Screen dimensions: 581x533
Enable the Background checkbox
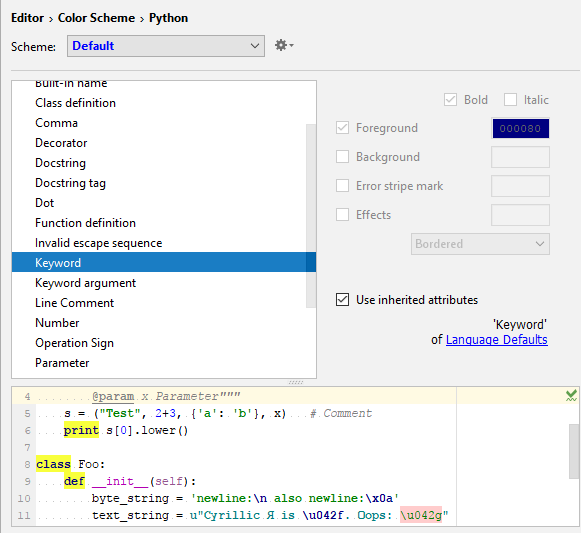pos(342,157)
